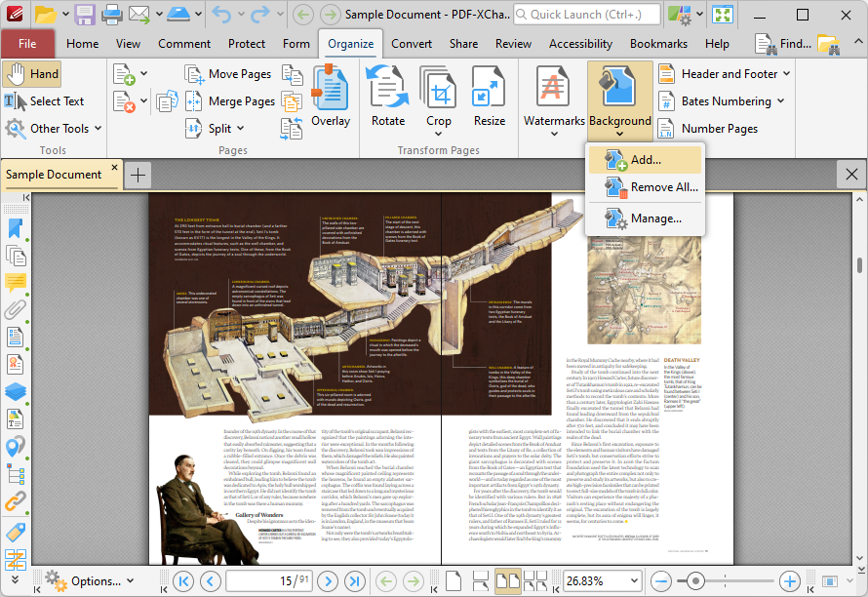Screen dimensions: 868x597
Task: Toggle full screen mode icon
Action: pyautogui.click(x=723, y=15)
